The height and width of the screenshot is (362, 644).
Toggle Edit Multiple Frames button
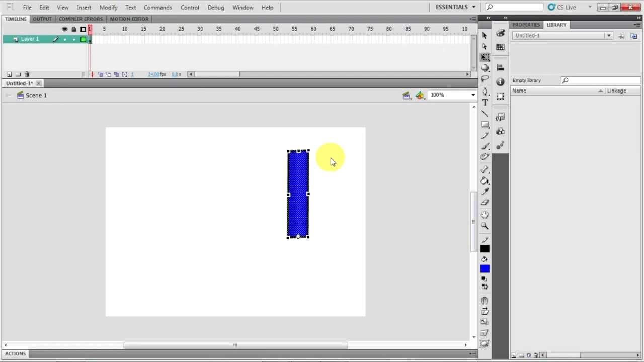point(117,74)
